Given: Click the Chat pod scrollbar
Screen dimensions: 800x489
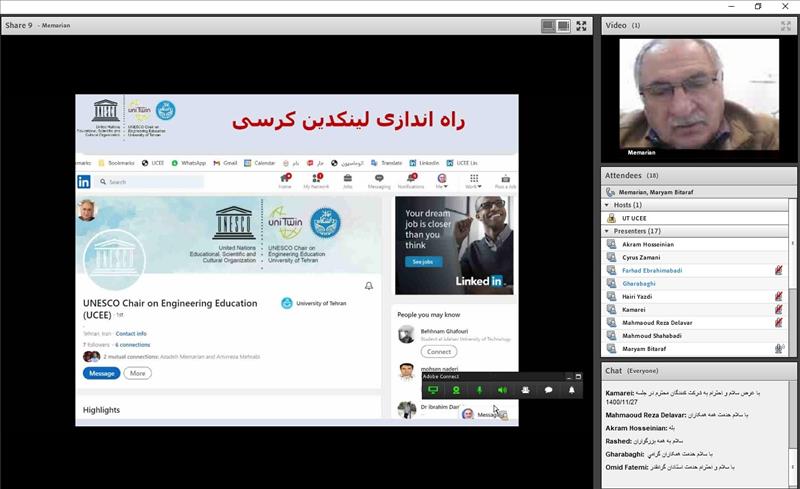Looking at the screenshot, I should (x=792, y=434).
